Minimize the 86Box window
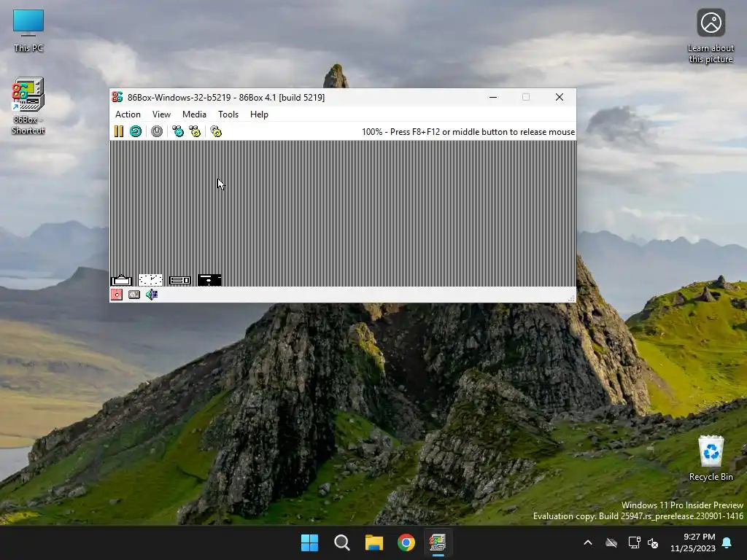The image size is (747, 560). [493, 97]
